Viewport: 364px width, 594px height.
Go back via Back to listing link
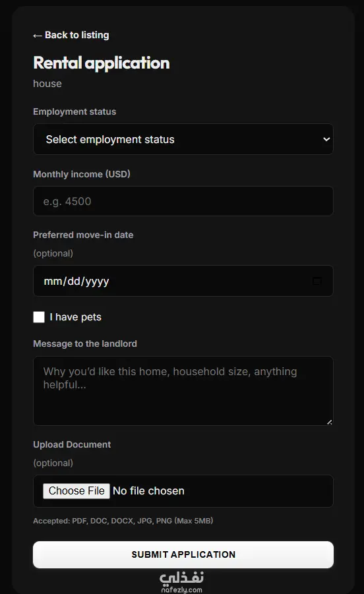pos(71,35)
